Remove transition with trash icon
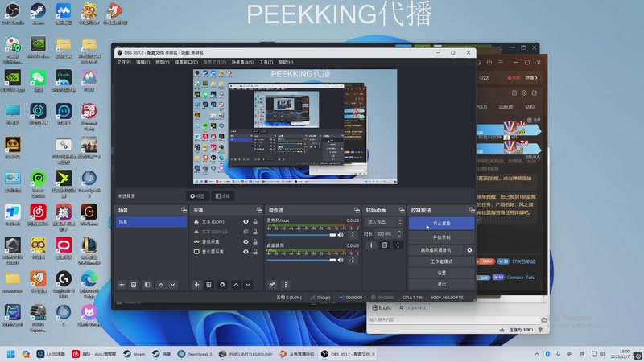Viewport: 644px width, 362px height. click(385, 245)
